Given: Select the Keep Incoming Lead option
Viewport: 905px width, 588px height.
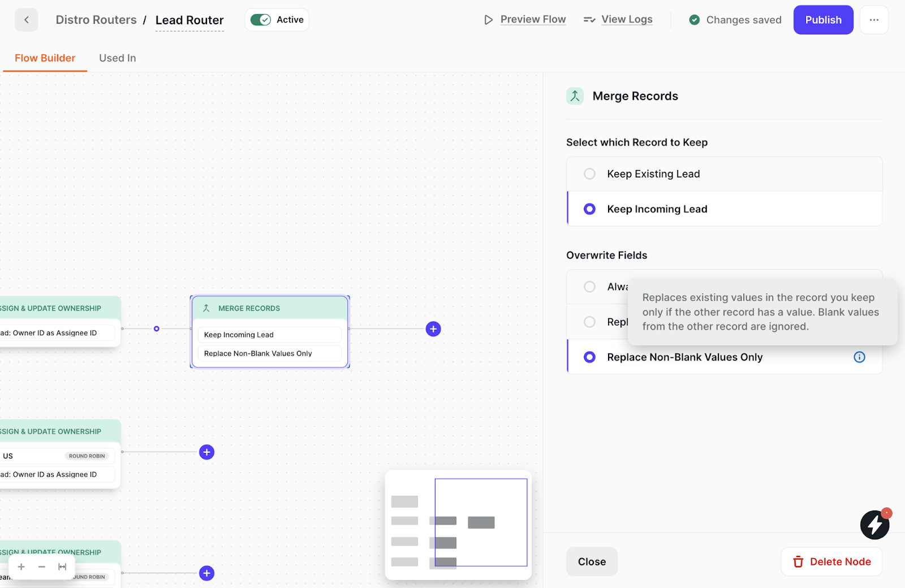Looking at the screenshot, I should pos(589,209).
